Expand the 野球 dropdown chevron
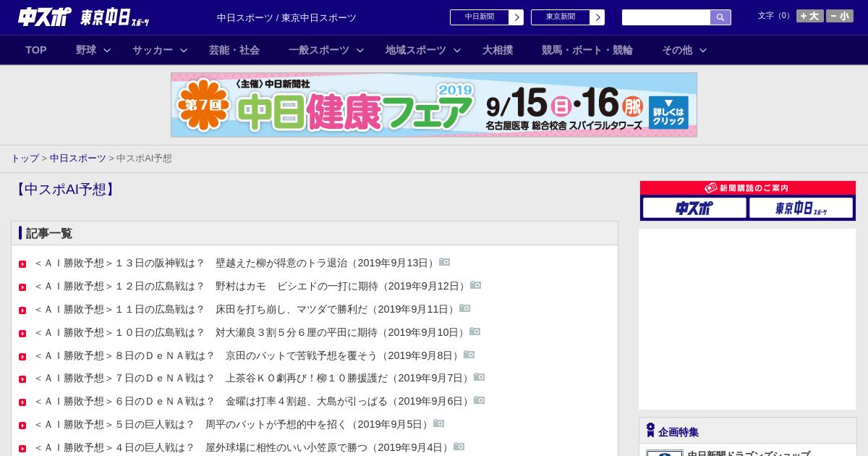The image size is (868, 456). point(107,50)
